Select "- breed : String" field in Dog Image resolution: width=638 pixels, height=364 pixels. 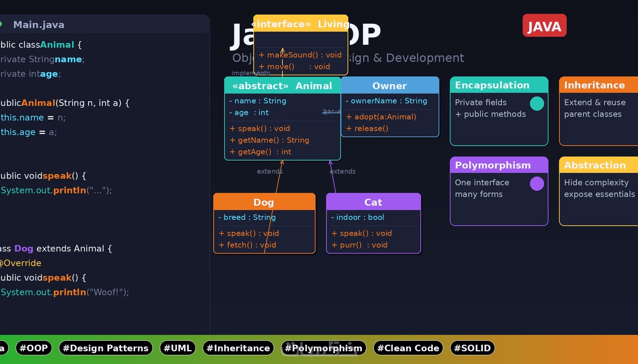[x=247, y=217]
